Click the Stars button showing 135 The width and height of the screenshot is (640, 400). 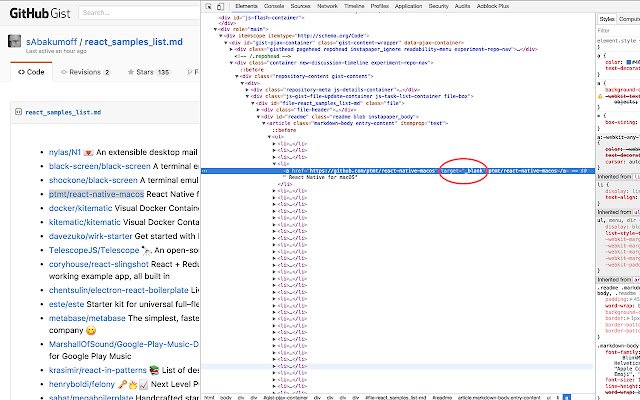pyautogui.click(x=147, y=72)
